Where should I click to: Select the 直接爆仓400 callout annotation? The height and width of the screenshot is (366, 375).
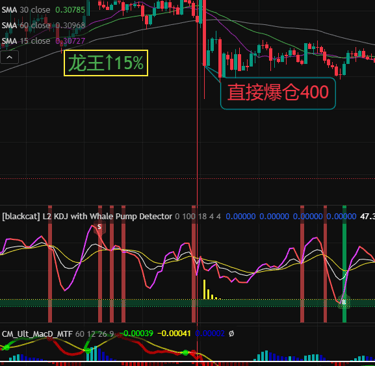(278, 93)
